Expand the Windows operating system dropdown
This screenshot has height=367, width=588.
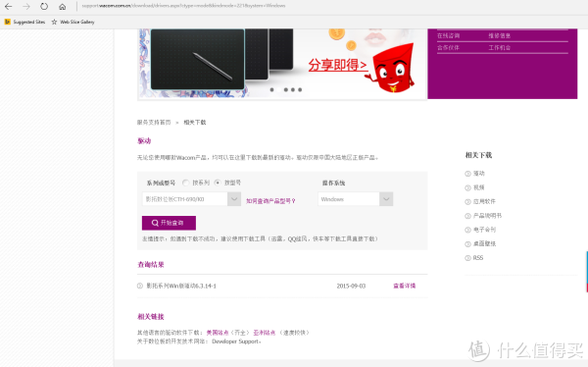coord(355,199)
